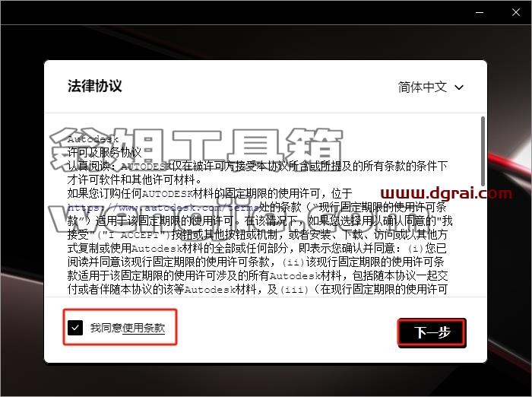Open the 简体中文 language dropdown

[431, 87]
